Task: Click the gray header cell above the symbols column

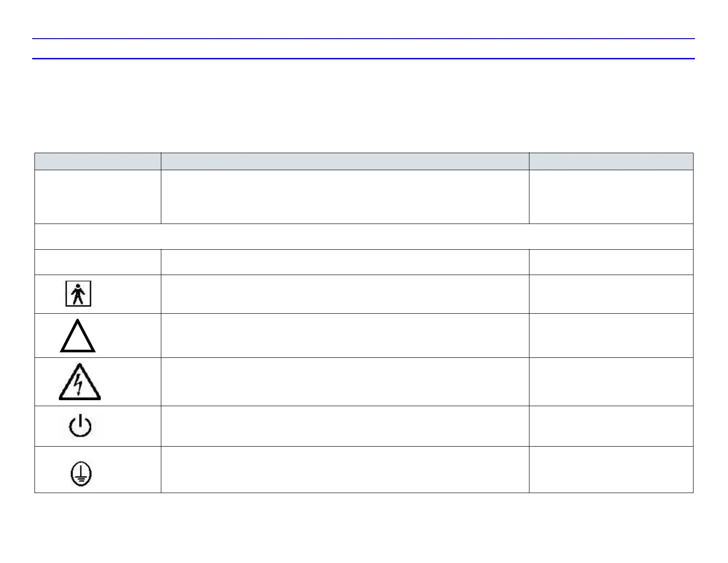Action: [x=98, y=161]
